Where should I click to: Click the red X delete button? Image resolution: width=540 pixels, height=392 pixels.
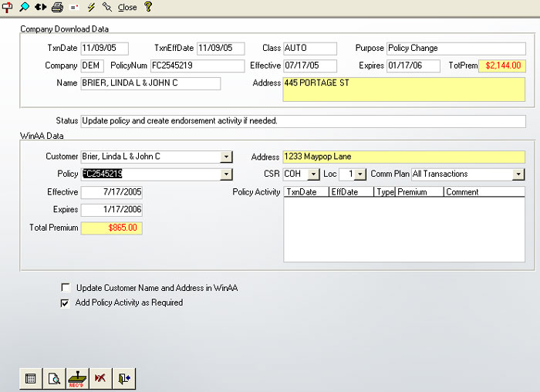pyautogui.click(x=100, y=378)
